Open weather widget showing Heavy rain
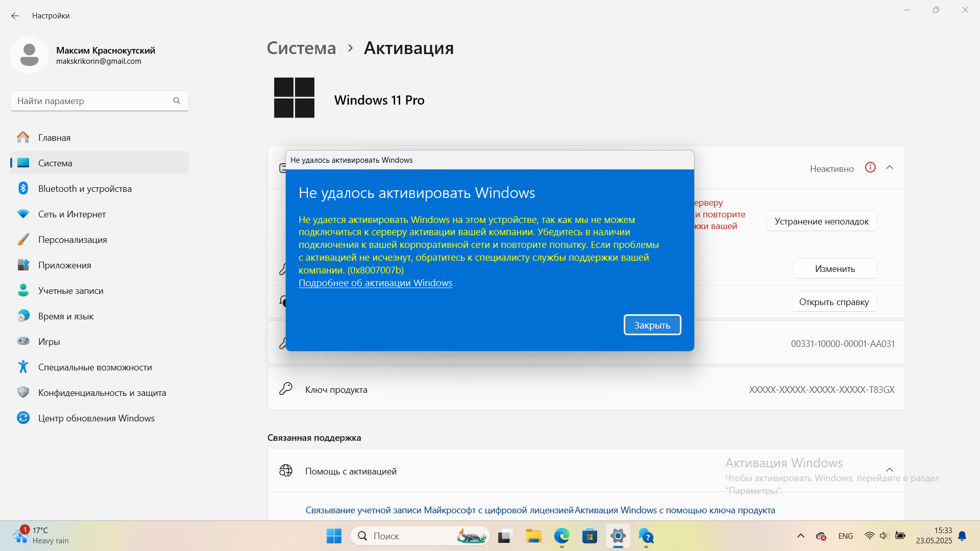980x551 pixels. pos(42,536)
